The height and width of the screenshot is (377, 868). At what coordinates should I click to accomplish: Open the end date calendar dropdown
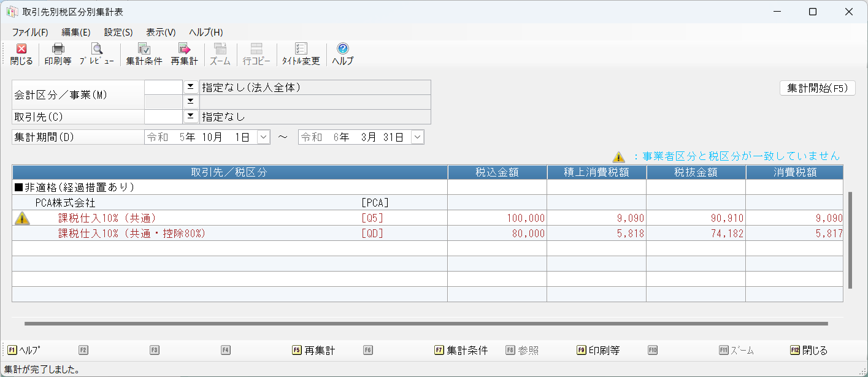click(417, 137)
